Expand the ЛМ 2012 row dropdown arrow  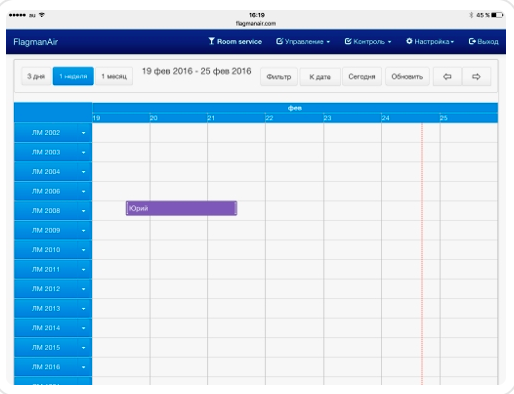(x=84, y=289)
